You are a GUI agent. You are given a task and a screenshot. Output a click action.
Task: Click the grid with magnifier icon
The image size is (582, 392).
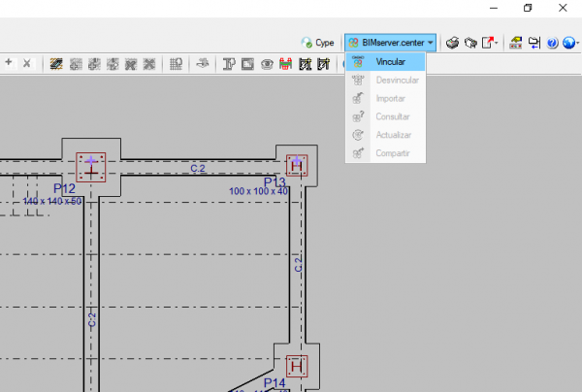pyautogui.click(x=176, y=64)
